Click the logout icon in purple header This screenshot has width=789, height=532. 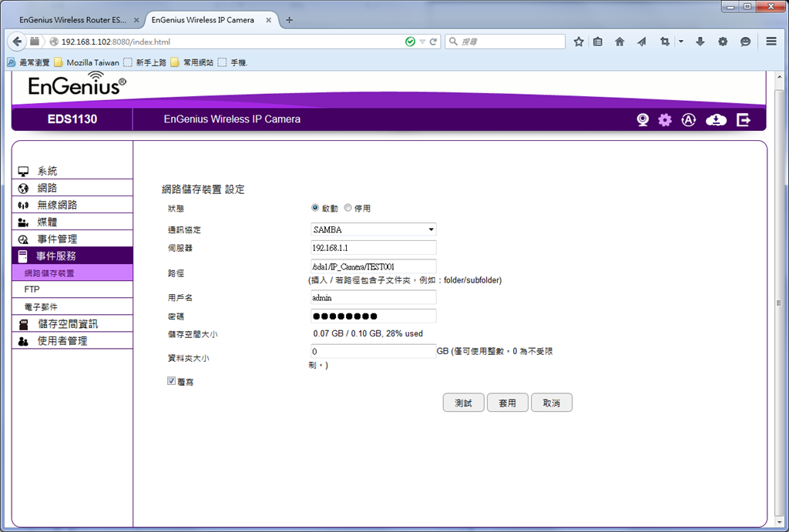tap(744, 119)
